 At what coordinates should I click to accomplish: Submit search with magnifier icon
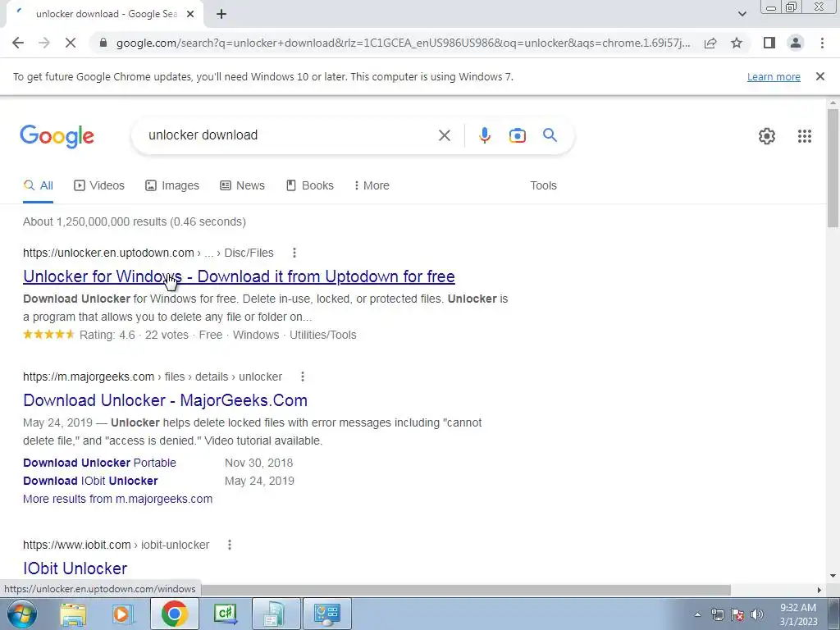(x=550, y=135)
